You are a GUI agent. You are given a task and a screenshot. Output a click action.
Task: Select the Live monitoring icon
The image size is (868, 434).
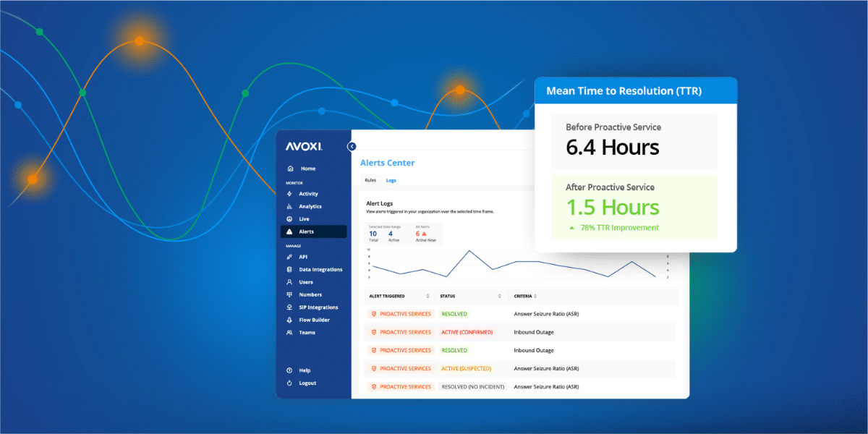pyautogui.click(x=289, y=219)
